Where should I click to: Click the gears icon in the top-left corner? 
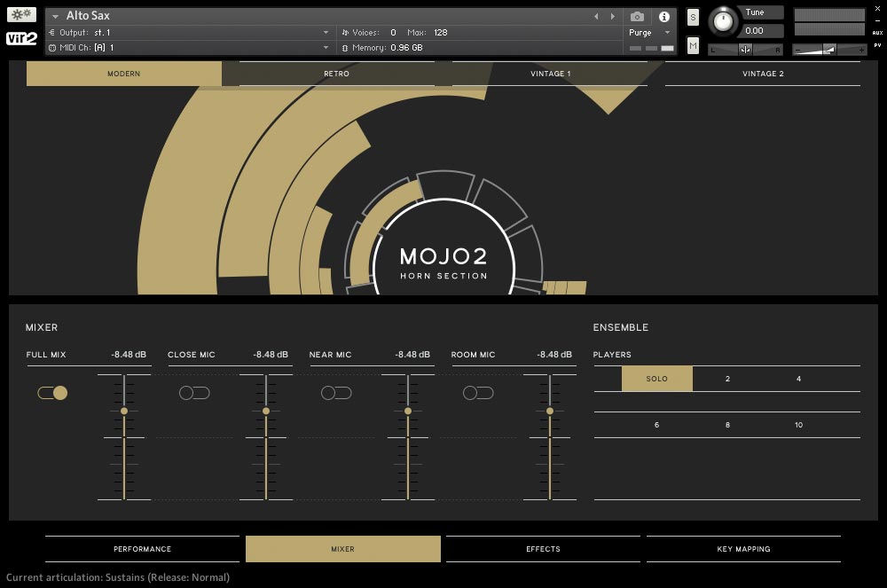tap(20, 13)
